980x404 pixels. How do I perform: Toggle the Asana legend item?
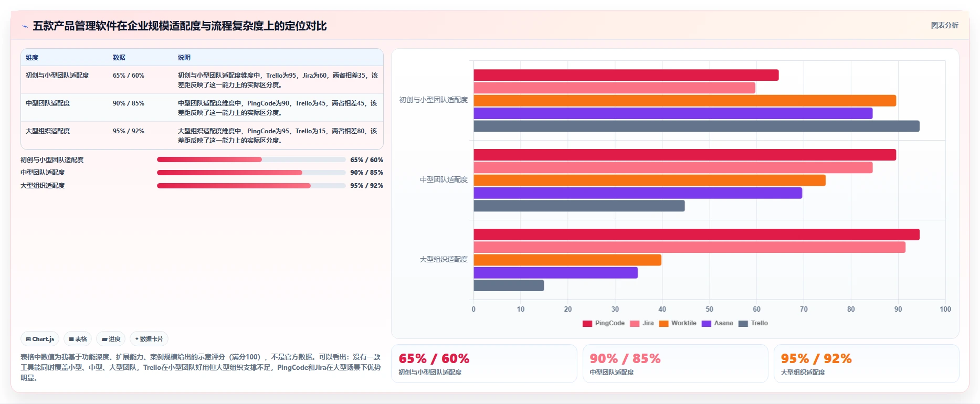(717, 323)
